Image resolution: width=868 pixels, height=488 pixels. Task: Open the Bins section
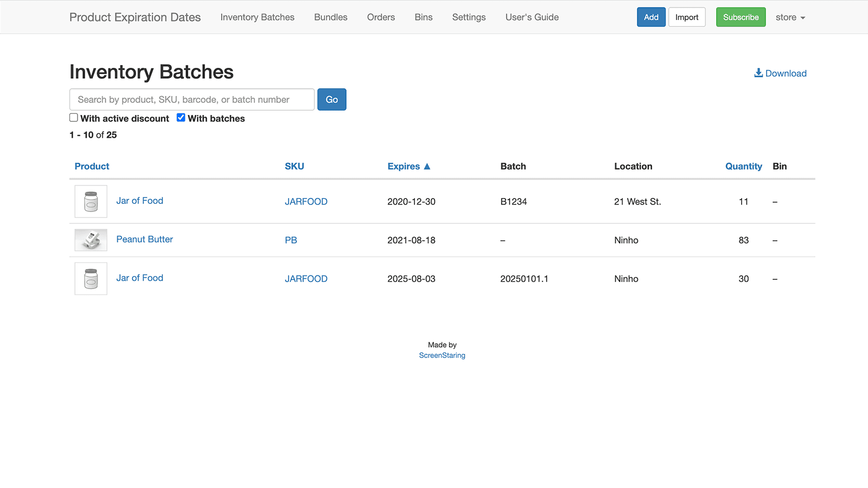pyautogui.click(x=423, y=17)
